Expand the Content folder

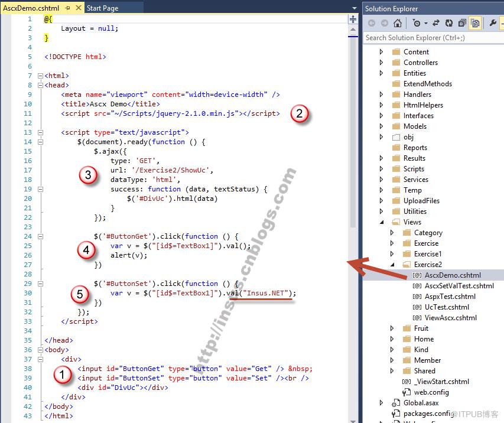381,52
